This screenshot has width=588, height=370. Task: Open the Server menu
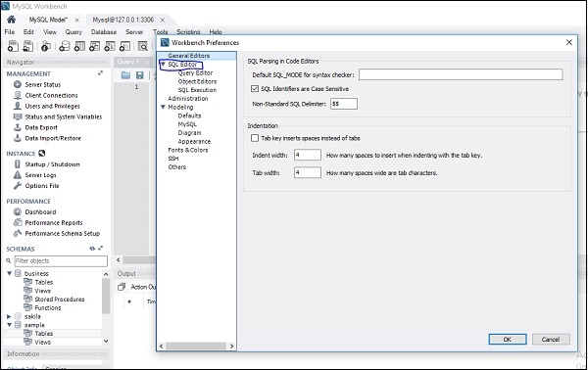click(134, 32)
